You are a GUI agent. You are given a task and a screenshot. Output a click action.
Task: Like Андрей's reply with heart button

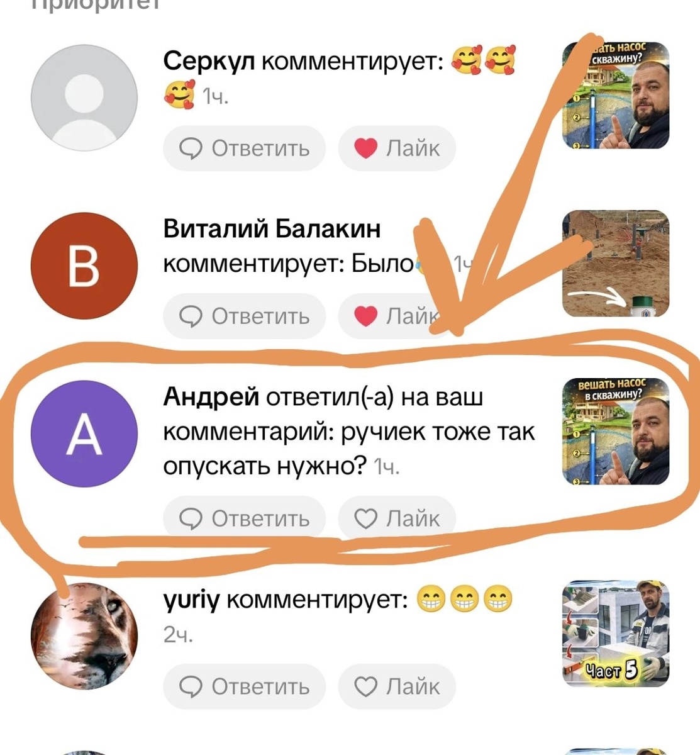coord(397,519)
